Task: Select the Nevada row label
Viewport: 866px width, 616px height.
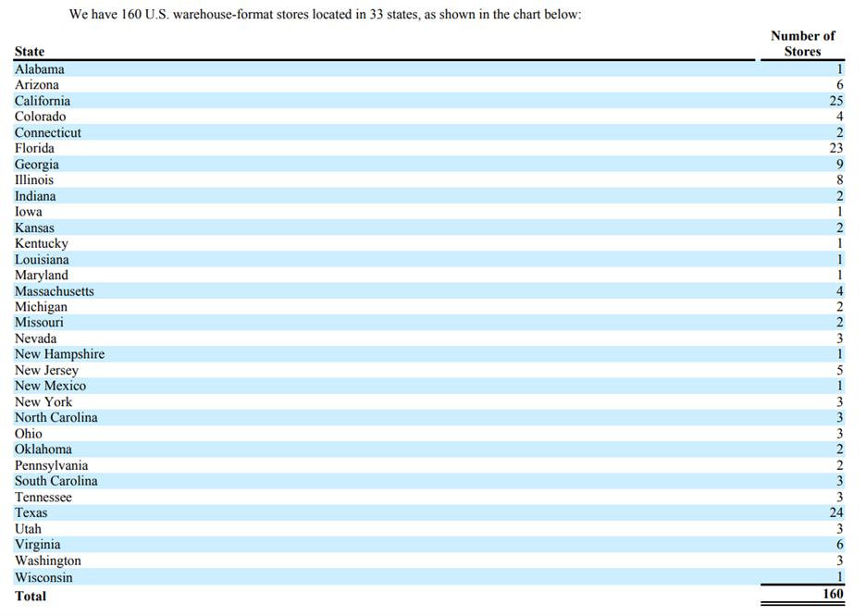Action: (35, 339)
